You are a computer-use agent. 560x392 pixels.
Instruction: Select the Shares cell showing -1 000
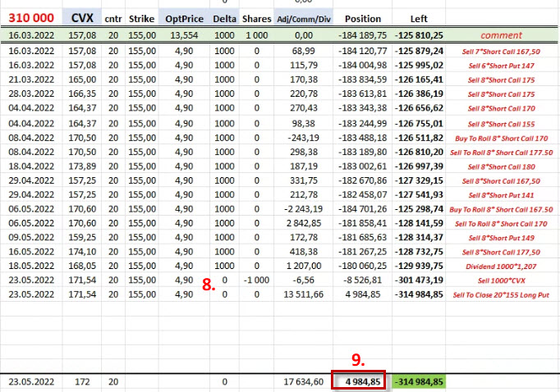point(255,280)
